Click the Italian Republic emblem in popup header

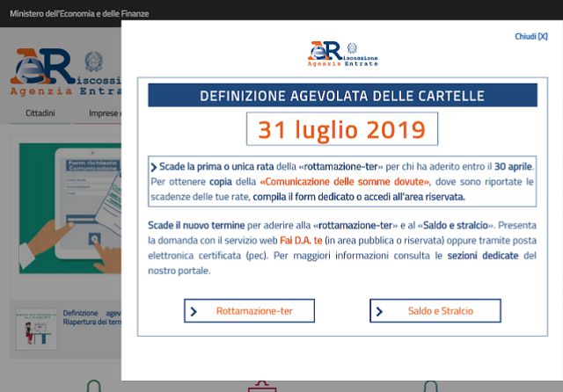[352, 47]
